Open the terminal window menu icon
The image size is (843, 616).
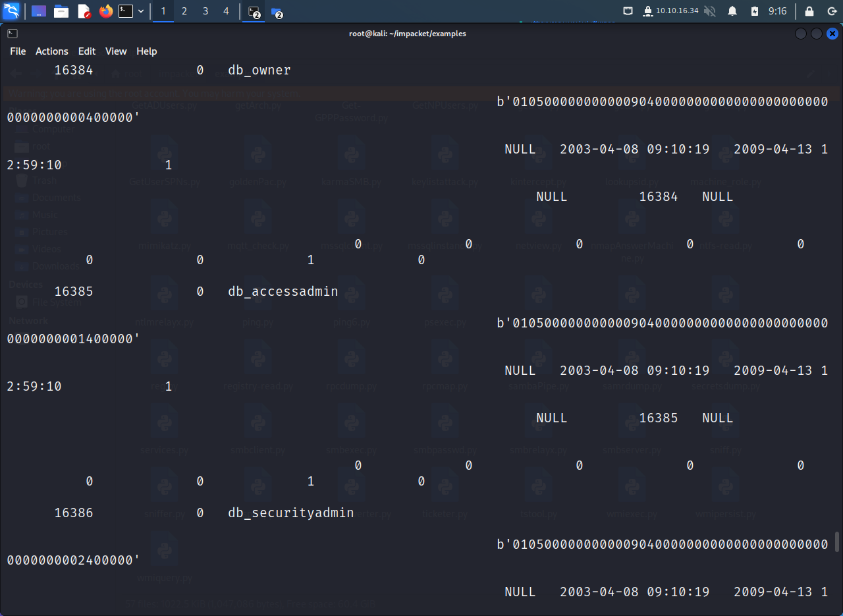click(13, 34)
